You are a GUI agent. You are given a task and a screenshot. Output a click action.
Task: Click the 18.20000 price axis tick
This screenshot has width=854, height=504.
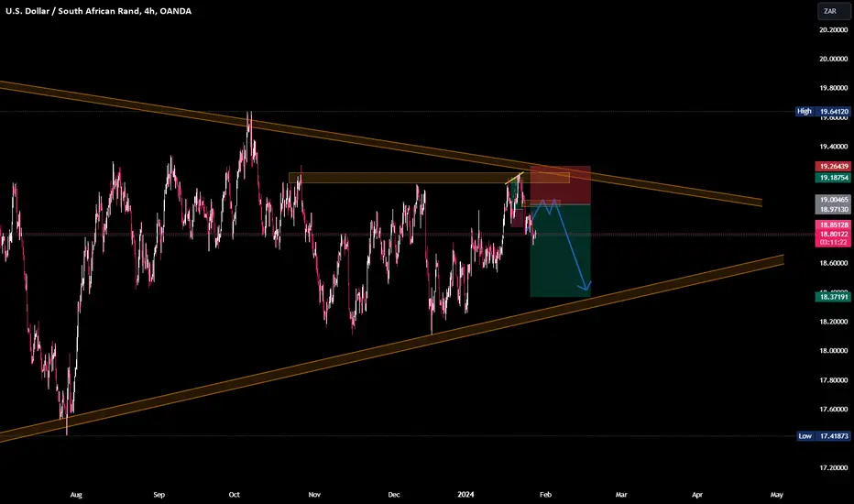(x=833, y=322)
